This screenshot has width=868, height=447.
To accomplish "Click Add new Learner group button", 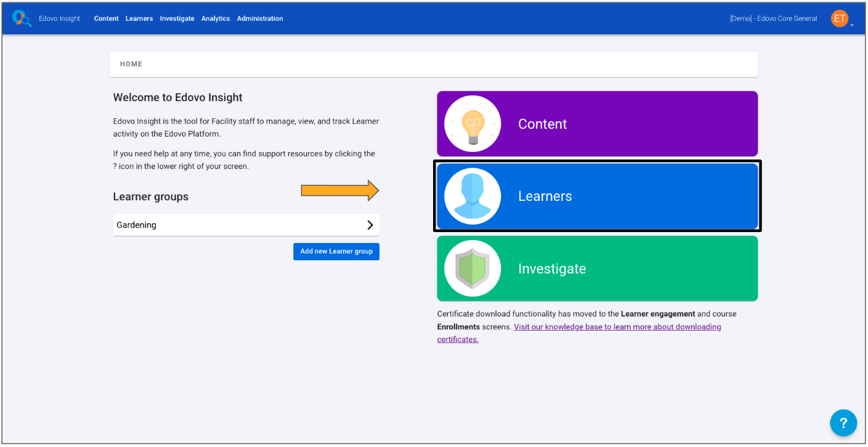I will (336, 252).
